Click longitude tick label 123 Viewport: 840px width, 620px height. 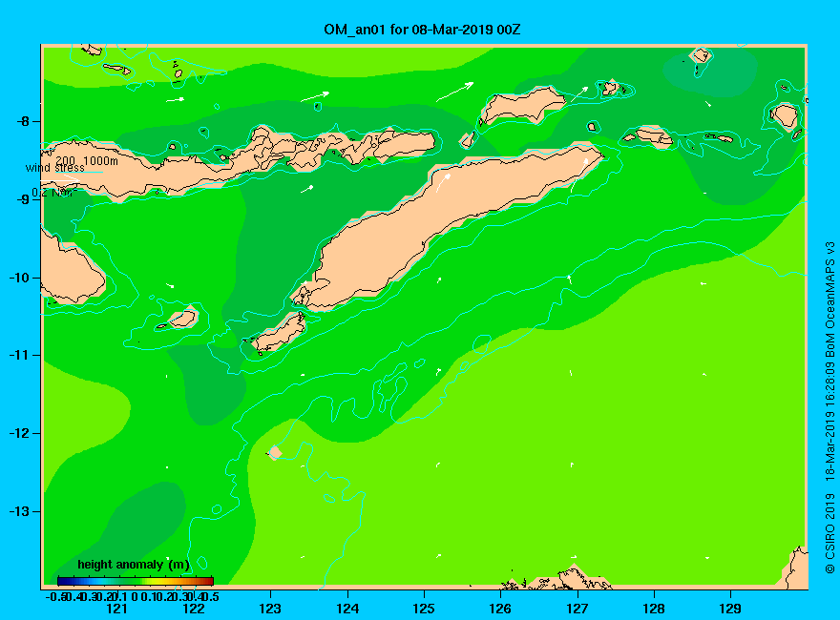coord(270,609)
